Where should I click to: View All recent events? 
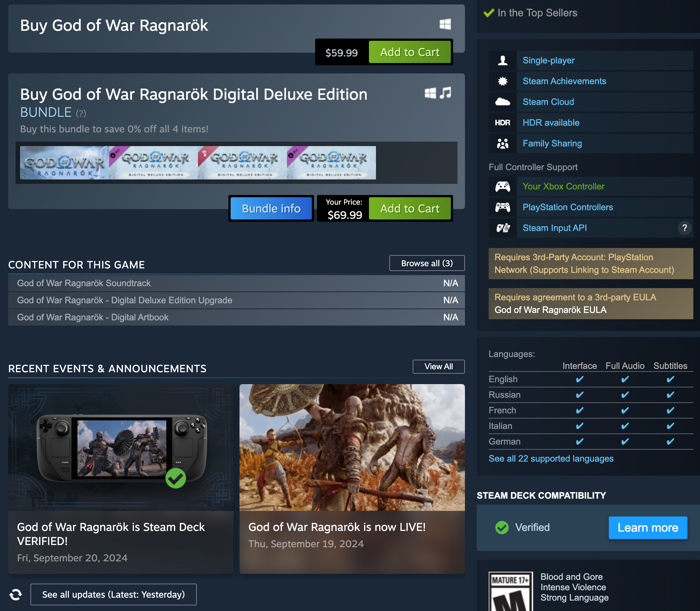point(439,367)
